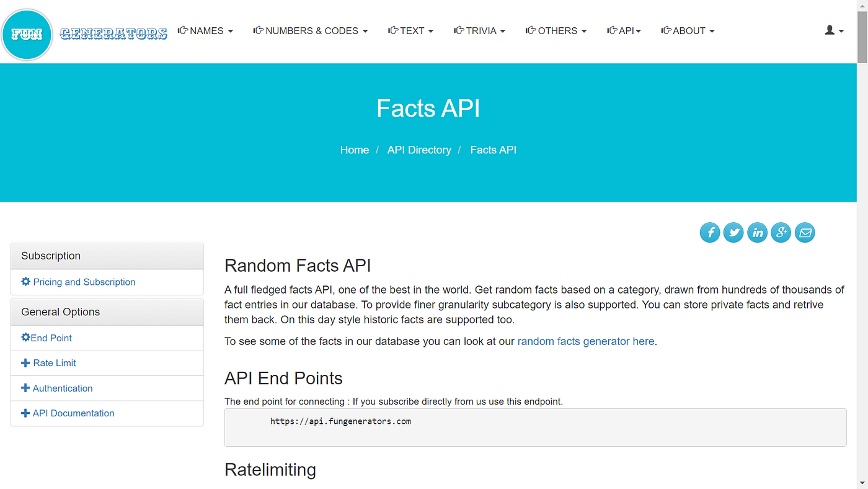Share page on LinkedIn
Screen dimensions: 868x489
757,233
